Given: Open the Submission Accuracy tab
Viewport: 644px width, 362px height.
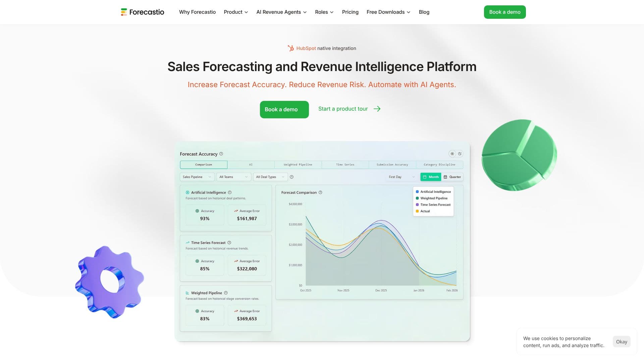Looking at the screenshot, I should 392,165.
